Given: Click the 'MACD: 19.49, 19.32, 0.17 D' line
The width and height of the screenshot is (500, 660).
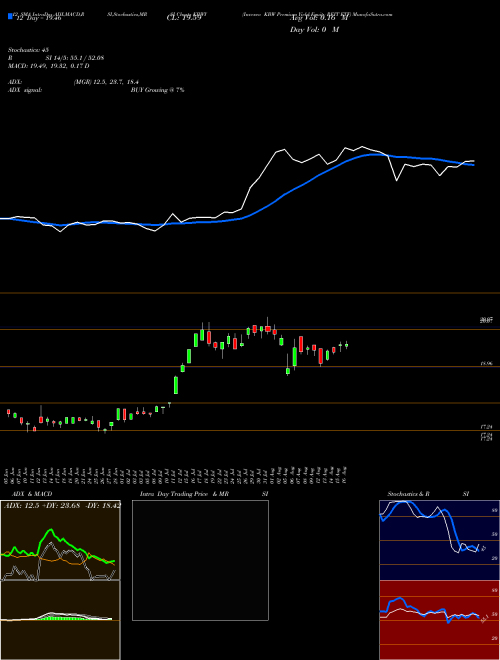Looking at the screenshot, I should coord(48,66).
